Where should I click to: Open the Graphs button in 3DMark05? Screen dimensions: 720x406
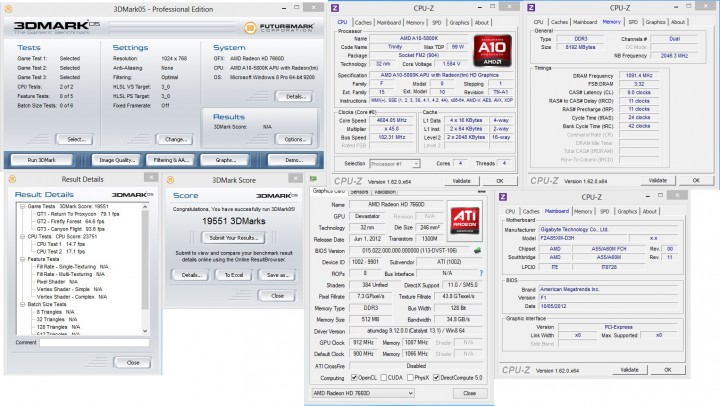tap(225, 160)
